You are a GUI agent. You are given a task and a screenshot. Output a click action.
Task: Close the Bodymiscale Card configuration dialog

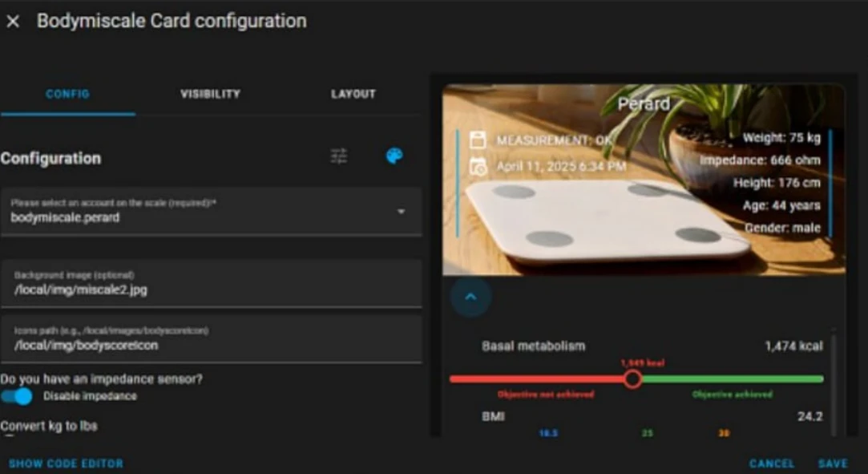tap(13, 22)
